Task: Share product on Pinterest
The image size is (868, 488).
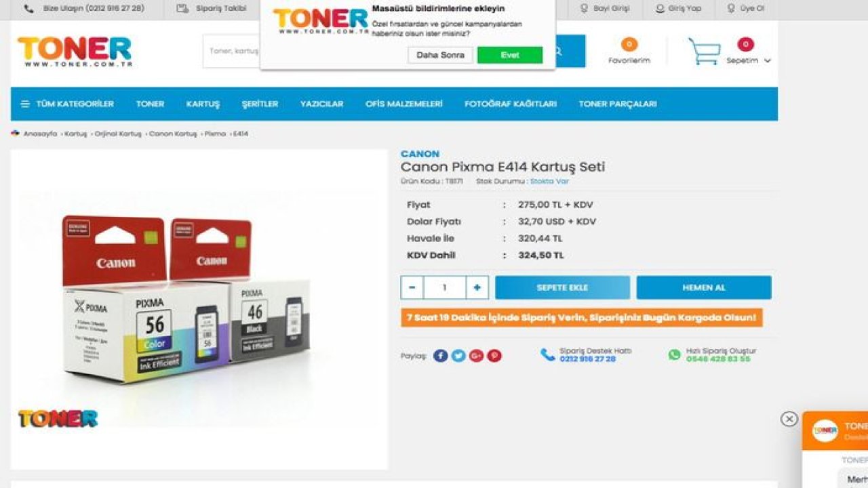Action: [494, 355]
